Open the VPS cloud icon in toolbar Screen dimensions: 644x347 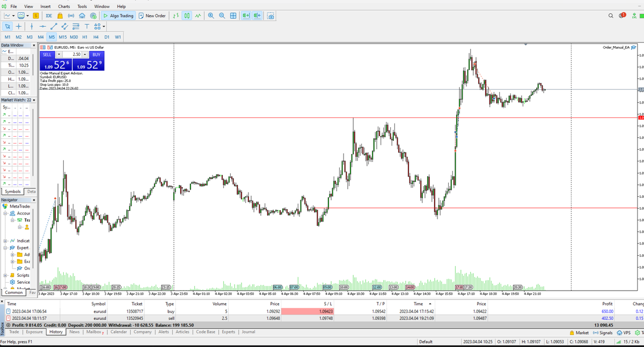pyautogui.click(x=82, y=16)
